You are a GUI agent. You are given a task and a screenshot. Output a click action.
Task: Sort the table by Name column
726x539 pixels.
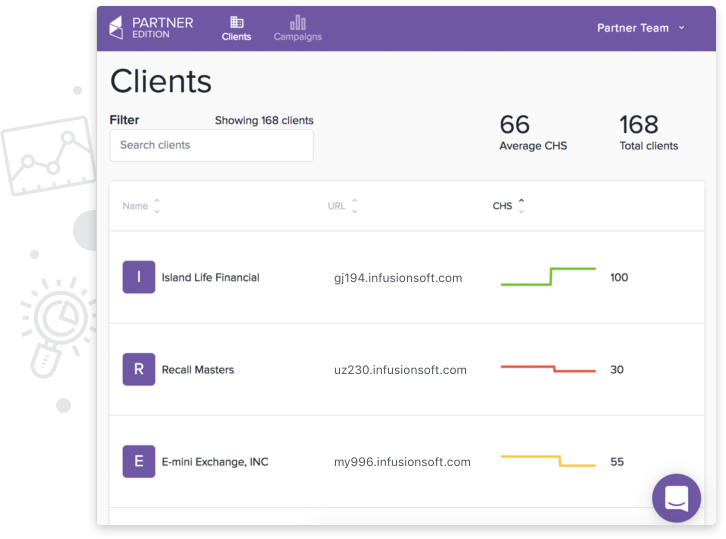[141, 206]
